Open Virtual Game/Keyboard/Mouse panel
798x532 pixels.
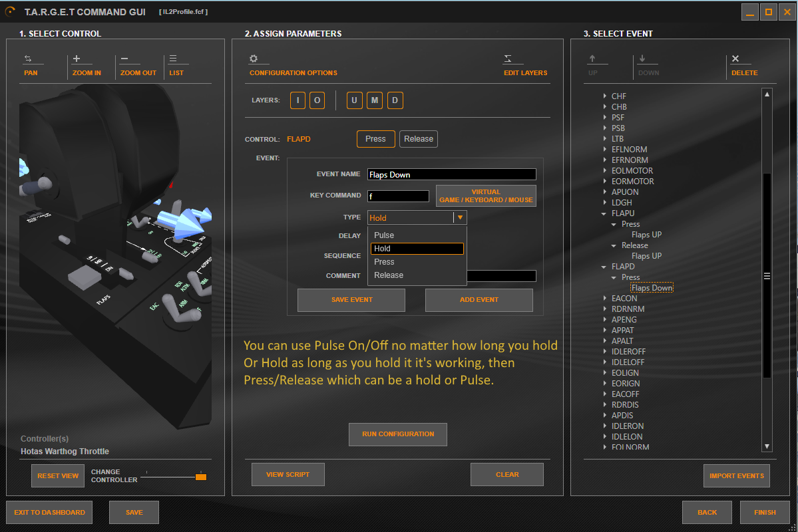(x=486, y=196)
